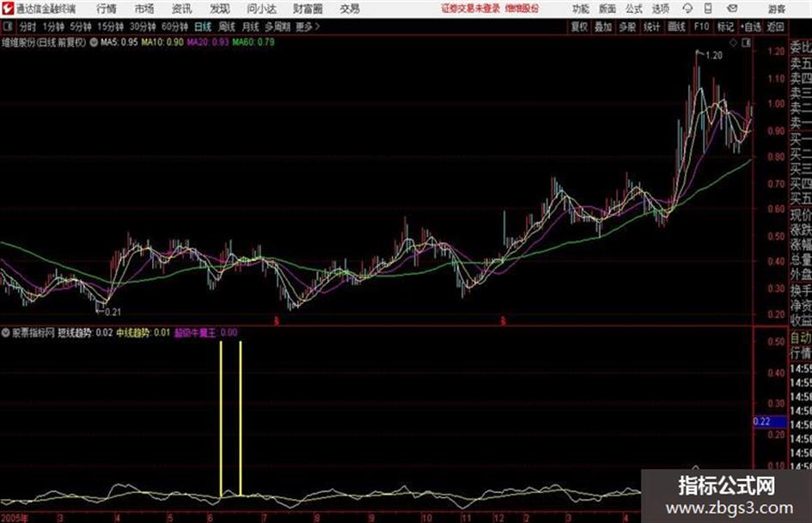Image resolution: width=812 pixels, height=523 pixels.
Task: Switch to the 30分钟 period tab
Action: coord(143,27)
